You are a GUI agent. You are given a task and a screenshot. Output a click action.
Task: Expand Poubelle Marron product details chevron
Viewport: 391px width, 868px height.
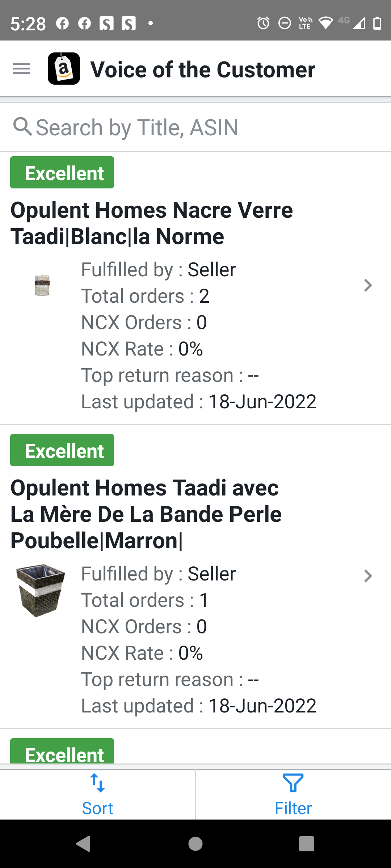pyautogui.click(x=368, y=576)
